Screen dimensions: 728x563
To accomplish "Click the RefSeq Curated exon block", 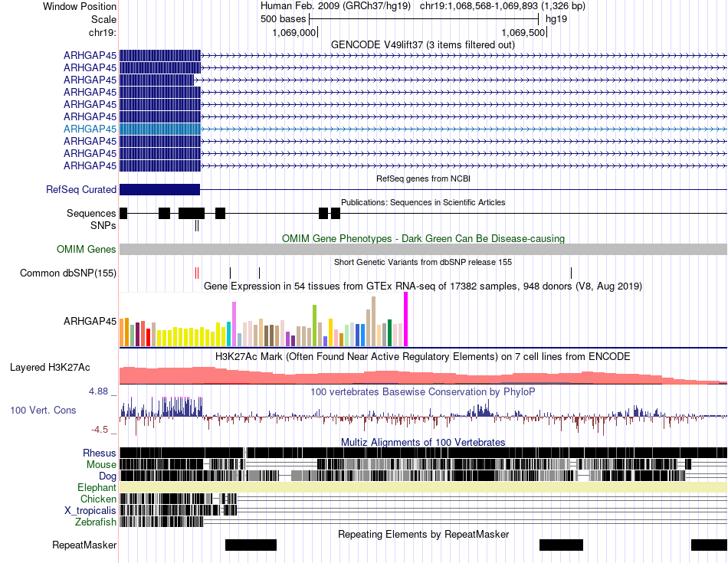I will click(159, 189).
